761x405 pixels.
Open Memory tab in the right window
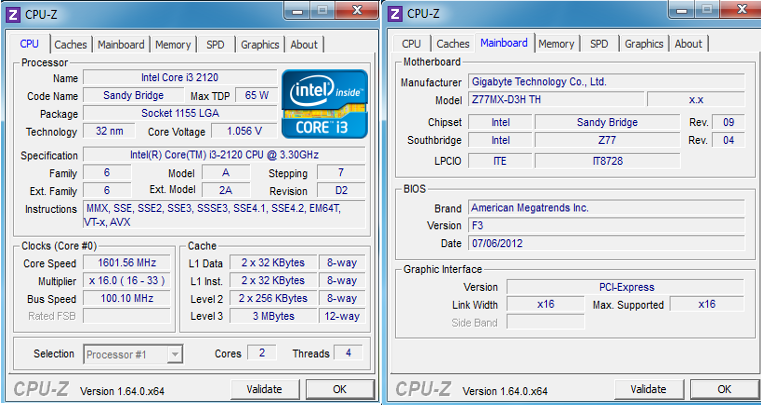coord(556,44)
